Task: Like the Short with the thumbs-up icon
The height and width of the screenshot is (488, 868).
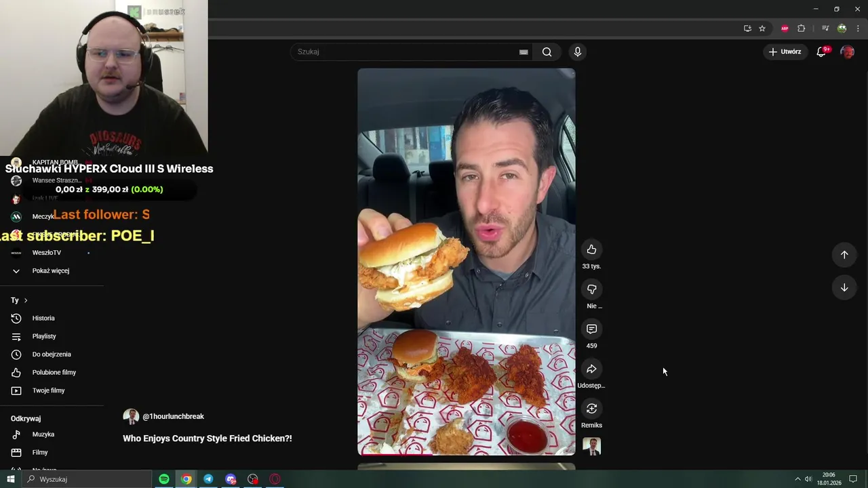Action: point(591,249)
